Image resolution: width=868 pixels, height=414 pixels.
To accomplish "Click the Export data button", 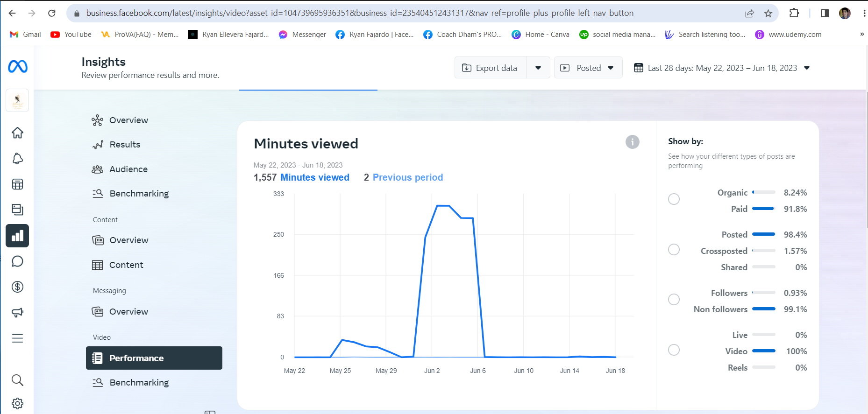I will [x=490, y=68].
